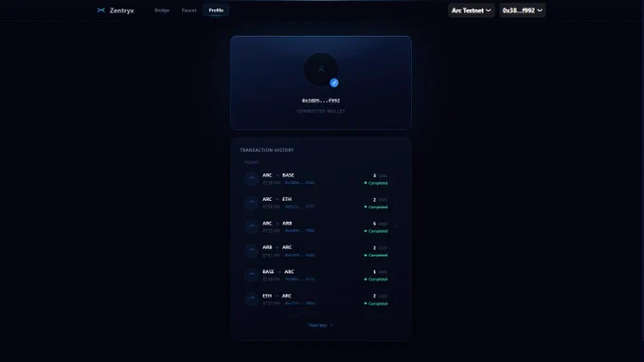Click the Completed status of ARC to ETH
Image resolution: width=644 pixels, height=362 pixels.
pyautogui.click(x=376, y=208)
